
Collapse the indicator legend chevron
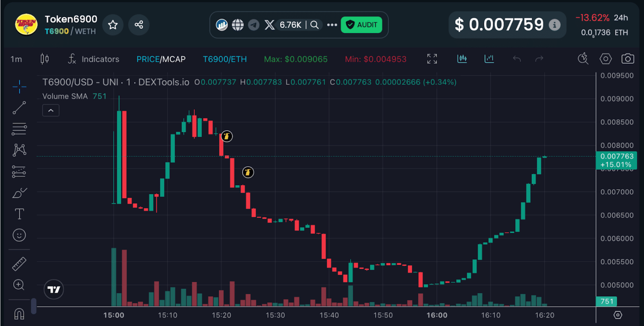51,111
